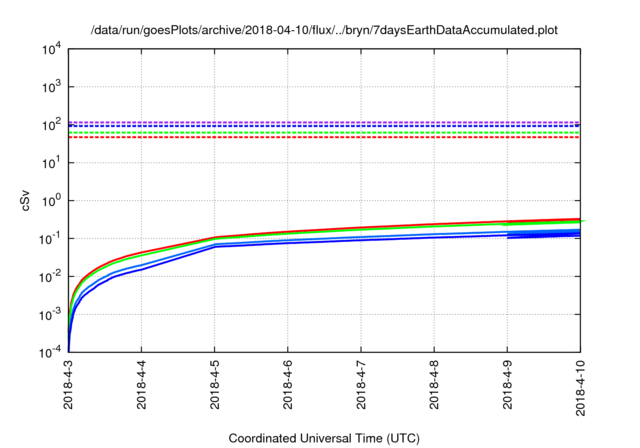This screenshot has height=448, width=640.
Task: Click the y-axis tick label 10^0
Action: (51, 200)
